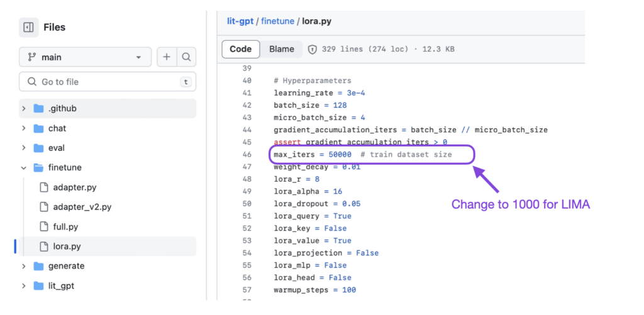
Task: Open the lit-gpt breadcrumb link
Action: pos(240,21)
